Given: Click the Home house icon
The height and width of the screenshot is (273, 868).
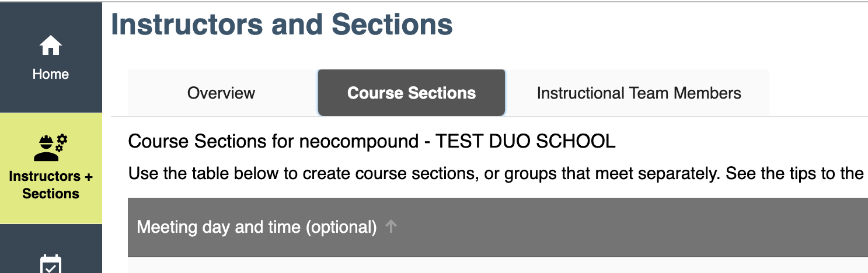Looking at the screenshot, I should pos(51,45).
